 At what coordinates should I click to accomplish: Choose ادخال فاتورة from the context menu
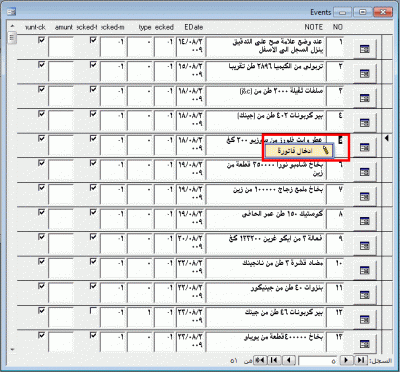(299, 151)
